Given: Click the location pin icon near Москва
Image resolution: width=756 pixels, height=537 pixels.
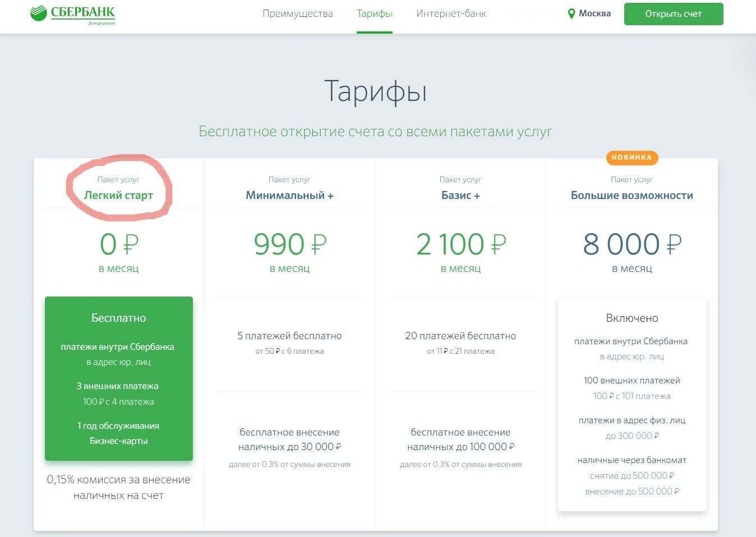Looking at the screenshot, I should 571,13.
